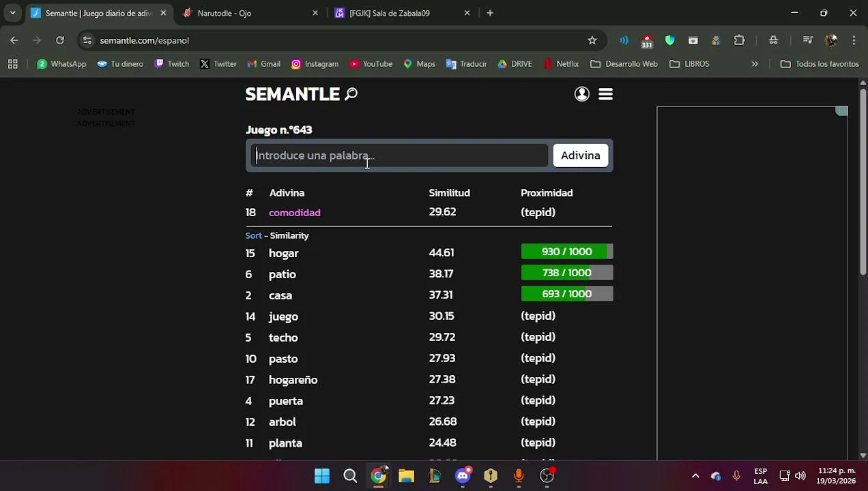Go back to previous page
The width and height of the screenshot is (868, 491).
[14, 40]
